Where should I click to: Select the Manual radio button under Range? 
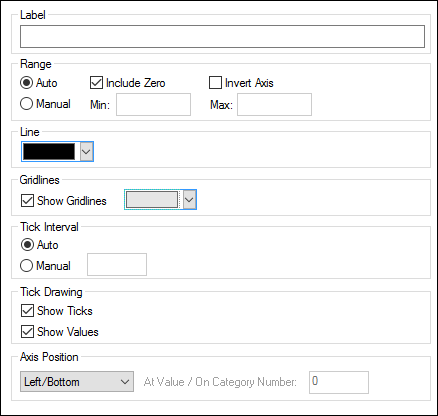[x=26, y=104]
